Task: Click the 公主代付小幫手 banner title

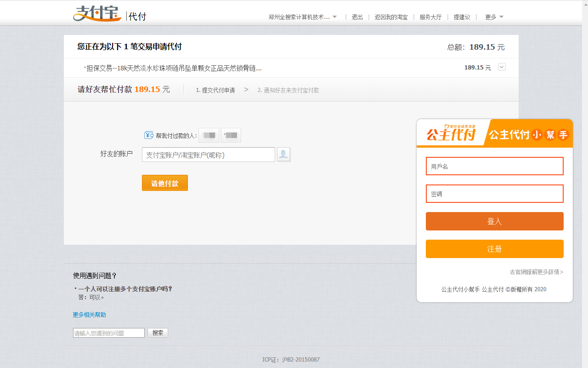Action: coord(529,134)
